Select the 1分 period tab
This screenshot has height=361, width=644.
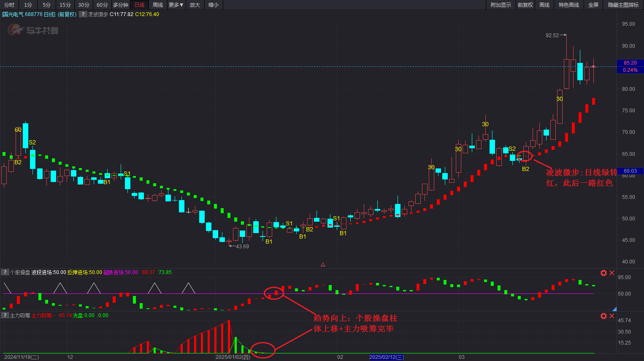pos(28,5)
